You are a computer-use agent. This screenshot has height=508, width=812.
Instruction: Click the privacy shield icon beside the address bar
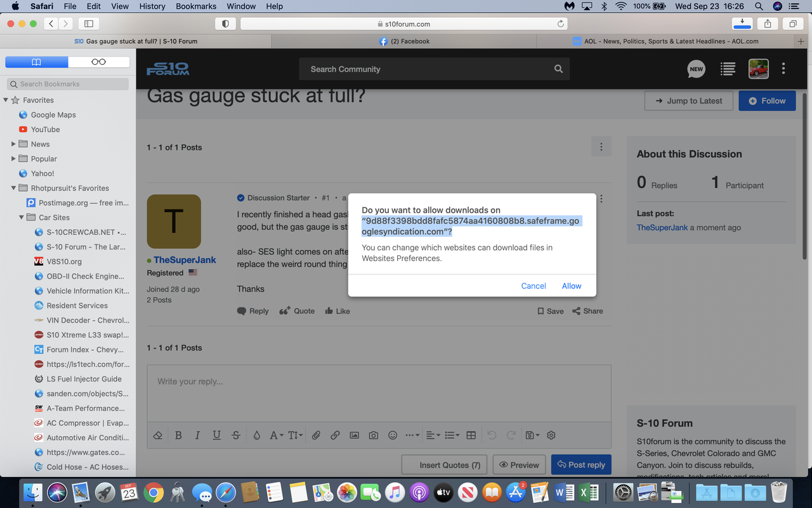click(x=225, y=23)
